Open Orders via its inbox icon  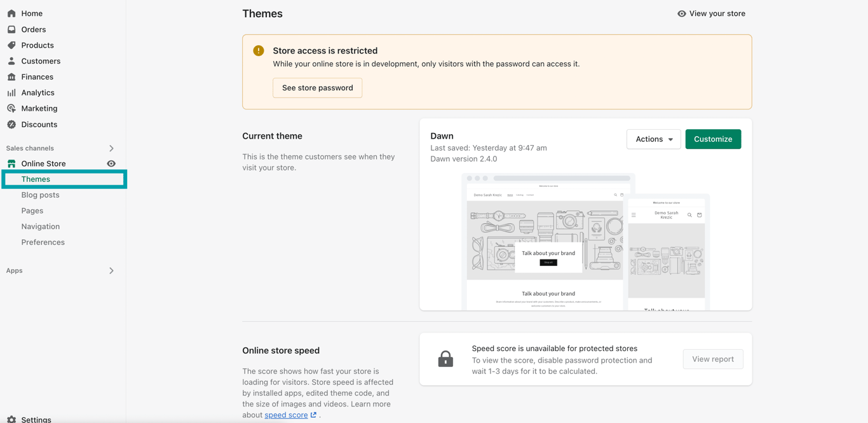11,29
